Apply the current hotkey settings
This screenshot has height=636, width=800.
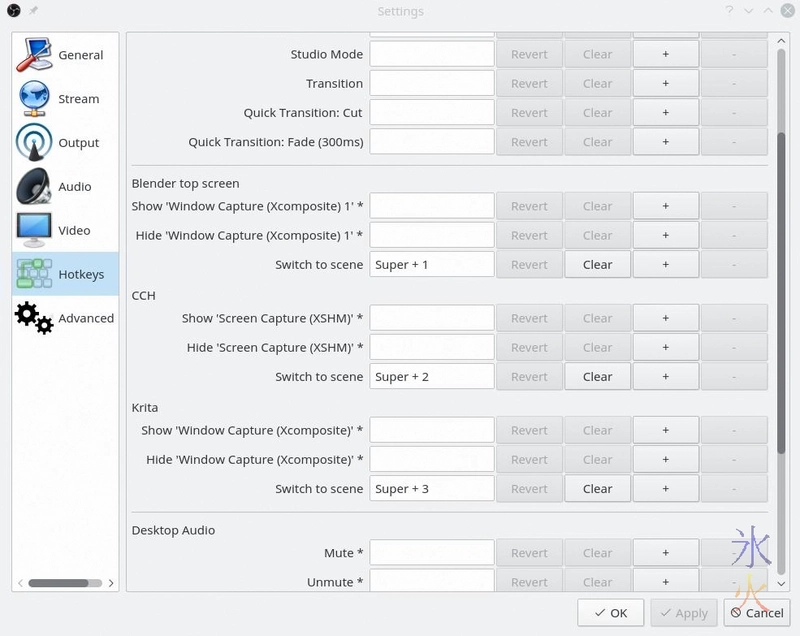tap(683, 613)
